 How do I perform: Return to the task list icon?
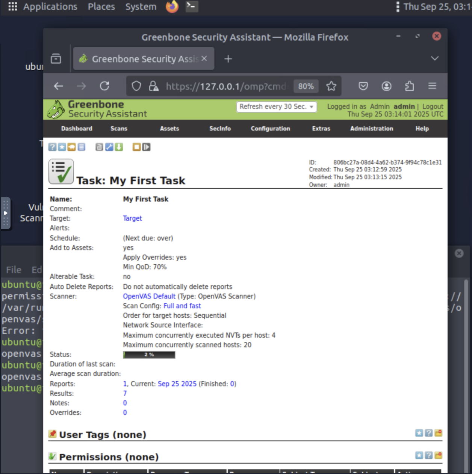tap(81, 147)
